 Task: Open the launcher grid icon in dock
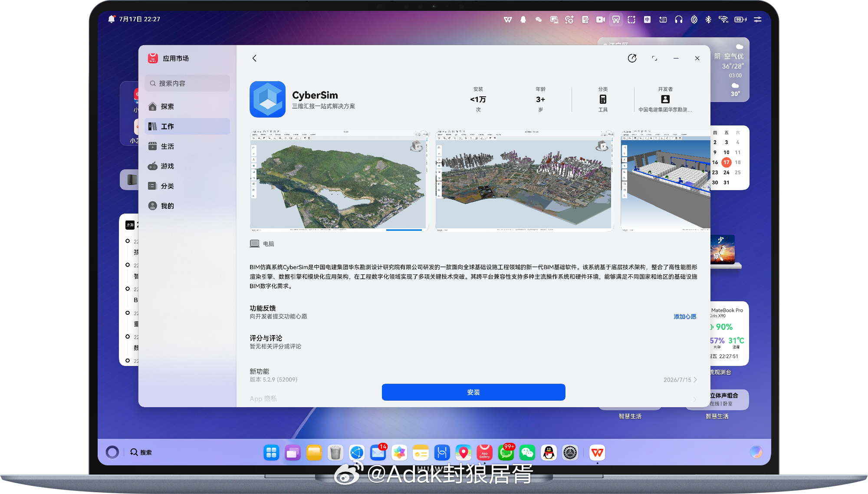pyautogui.click(x=271, y=453)
